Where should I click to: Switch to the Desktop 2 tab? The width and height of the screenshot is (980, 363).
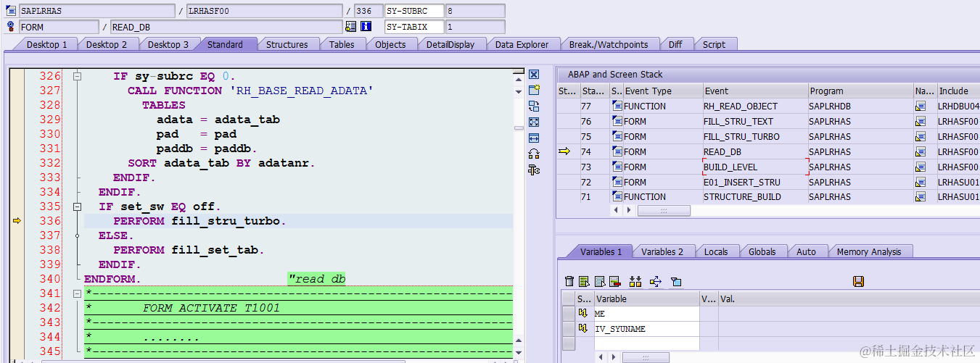pyautogui.click(x=107, y=45)
